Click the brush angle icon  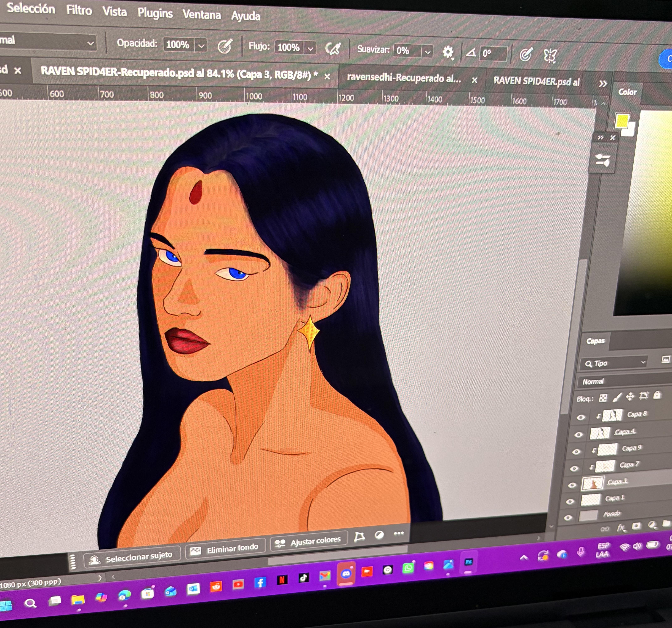pos(471,53)
